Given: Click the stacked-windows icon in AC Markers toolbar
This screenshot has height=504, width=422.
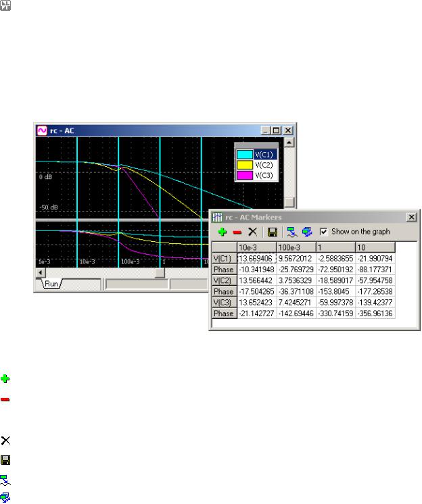Looking at the screenshot, I should (x=307, y=232).
